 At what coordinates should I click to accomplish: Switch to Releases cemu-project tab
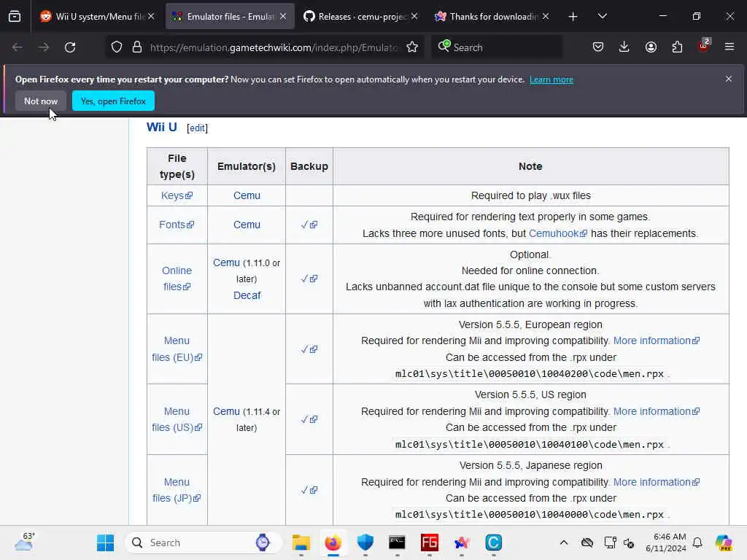360,16
